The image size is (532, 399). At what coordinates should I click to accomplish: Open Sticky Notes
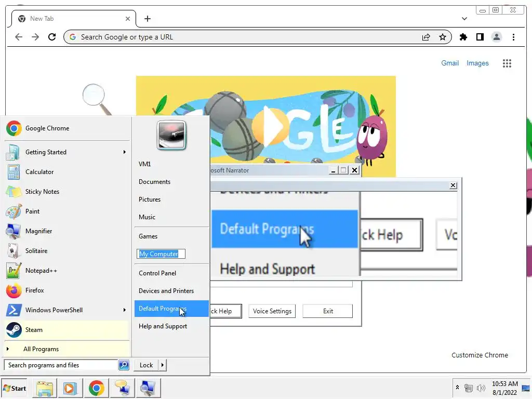(67, 191)
